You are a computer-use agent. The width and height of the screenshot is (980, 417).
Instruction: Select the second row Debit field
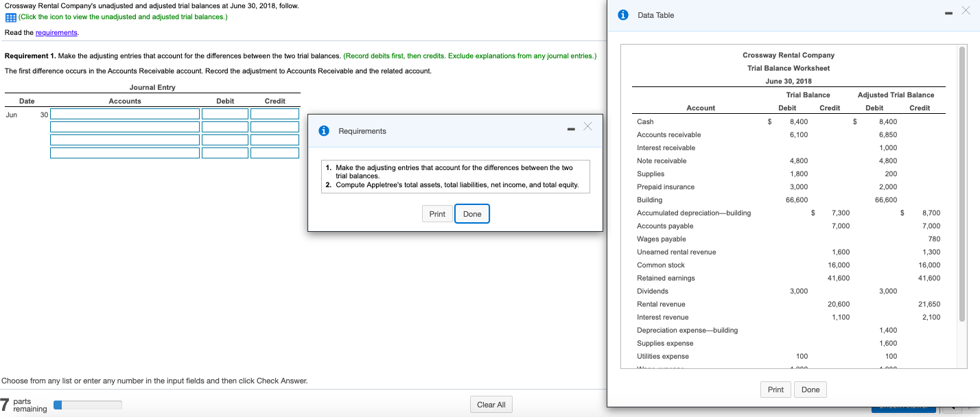tap(225, 127)
